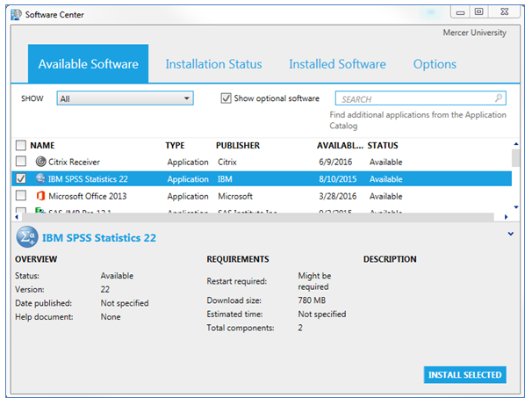Click the 6/9/2016 date cell
The image size is (532, 405).
pyautogui.click(x=335, y=162)
